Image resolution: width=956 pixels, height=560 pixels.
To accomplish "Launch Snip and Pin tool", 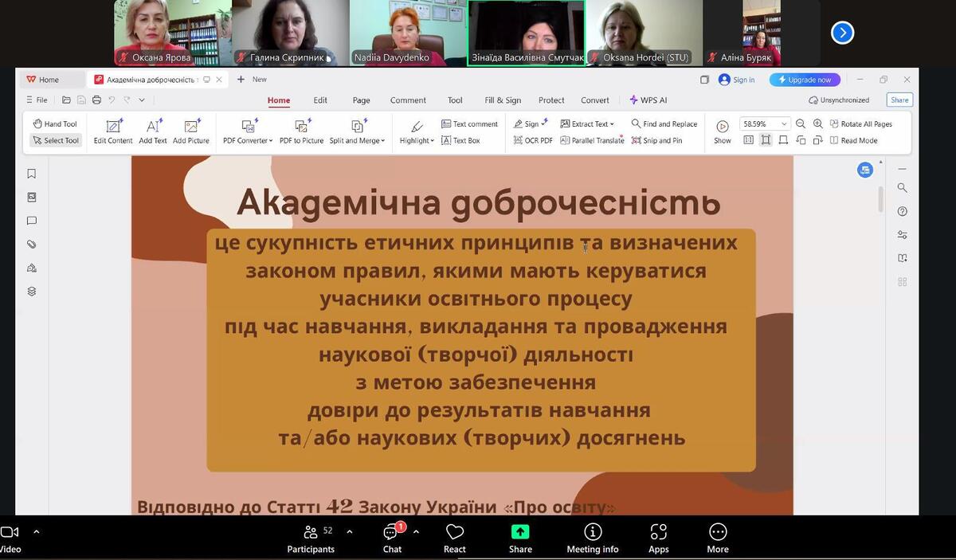I will tap(656, 141).
